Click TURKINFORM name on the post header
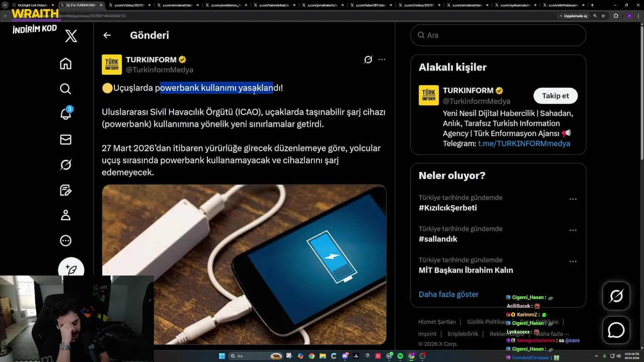 (x=151, y=60)
